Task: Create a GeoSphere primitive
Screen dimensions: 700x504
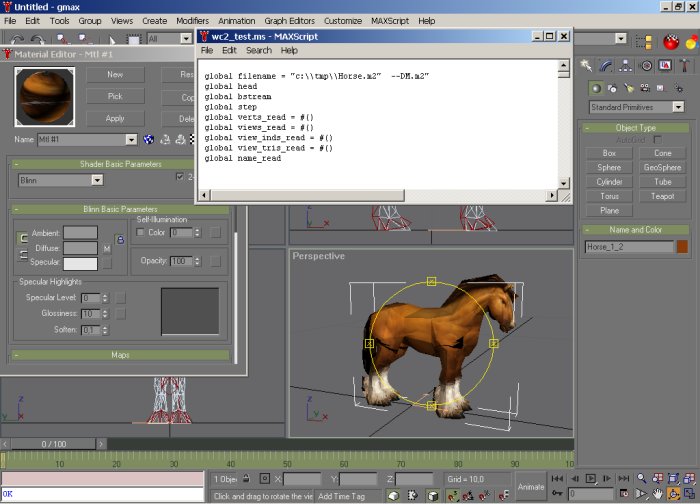Action: coord(662,167)
